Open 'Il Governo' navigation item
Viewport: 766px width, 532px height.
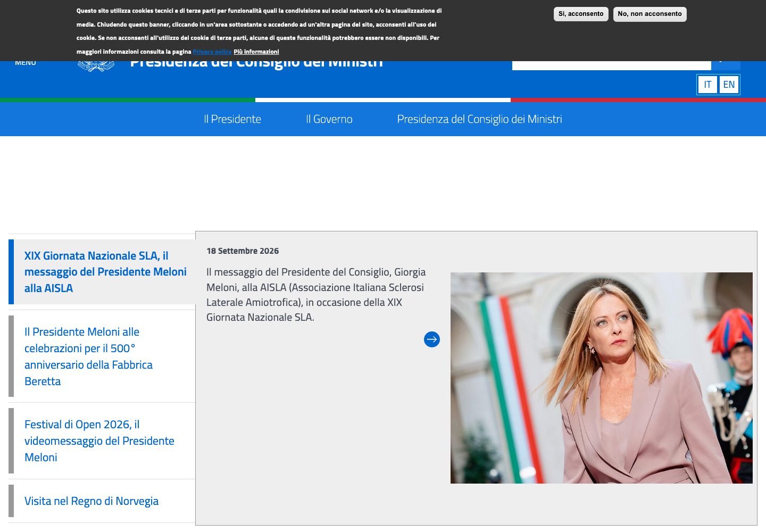(329, 119)
